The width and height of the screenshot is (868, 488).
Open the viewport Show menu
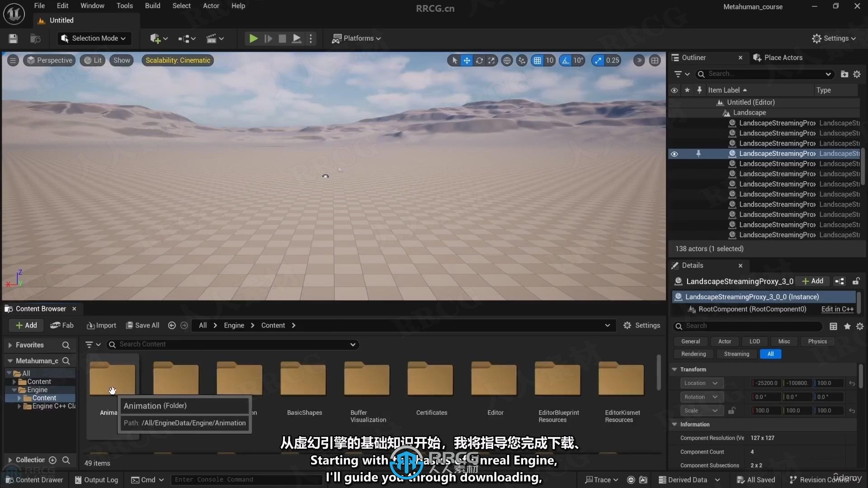[x=122, y=60]
